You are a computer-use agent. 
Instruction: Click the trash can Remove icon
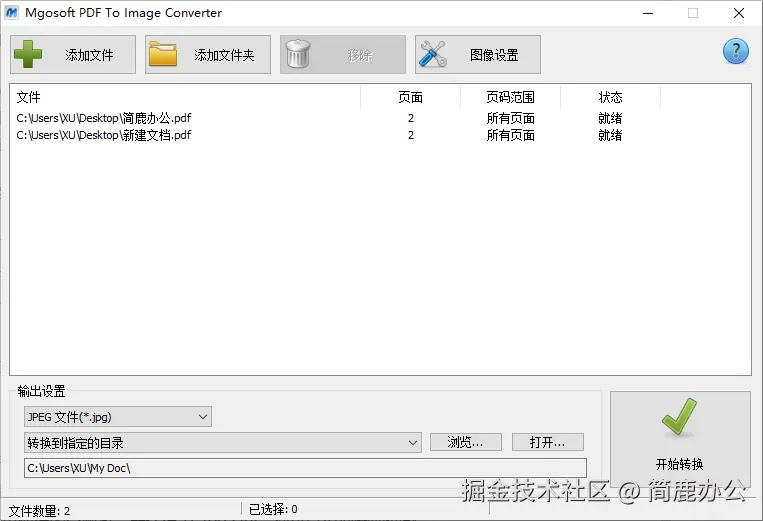click(297, 54)
